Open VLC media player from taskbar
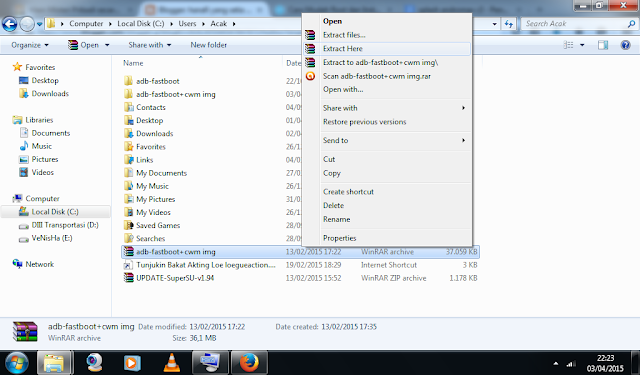This screenshot has height=375, width=640. coord(172,362)
